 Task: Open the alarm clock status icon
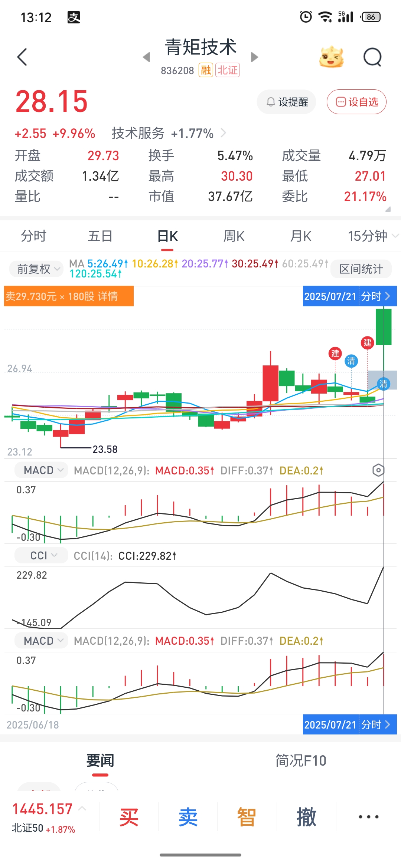point(306,17)
